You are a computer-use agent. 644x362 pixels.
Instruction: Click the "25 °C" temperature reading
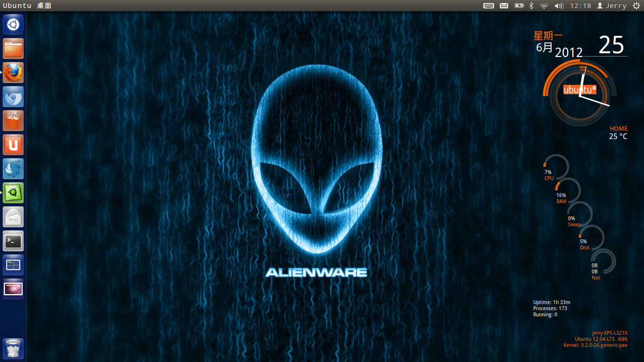pos(618,136)
